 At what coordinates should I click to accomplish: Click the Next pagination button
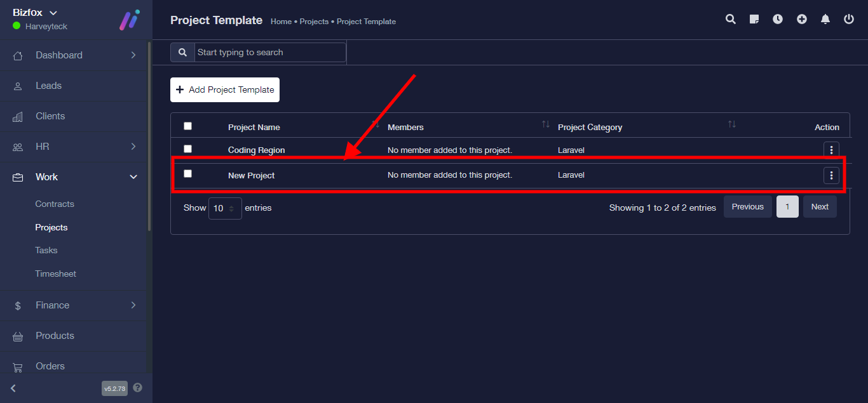coord(820,207)
